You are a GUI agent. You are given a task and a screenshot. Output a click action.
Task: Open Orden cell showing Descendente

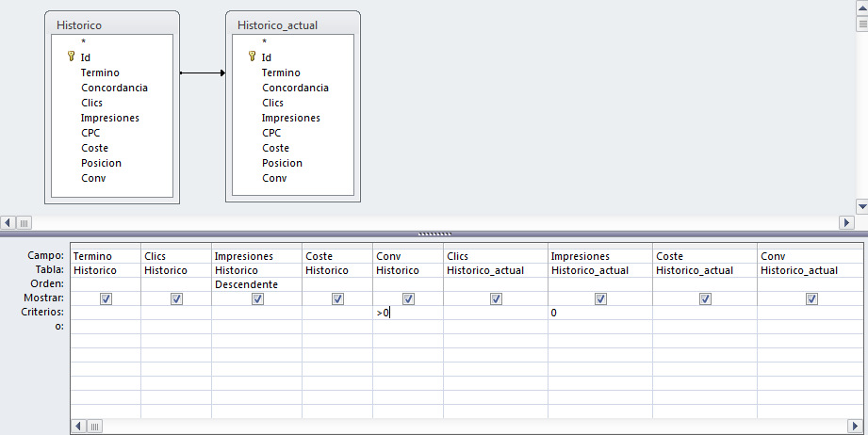click(x=255, y=284)
